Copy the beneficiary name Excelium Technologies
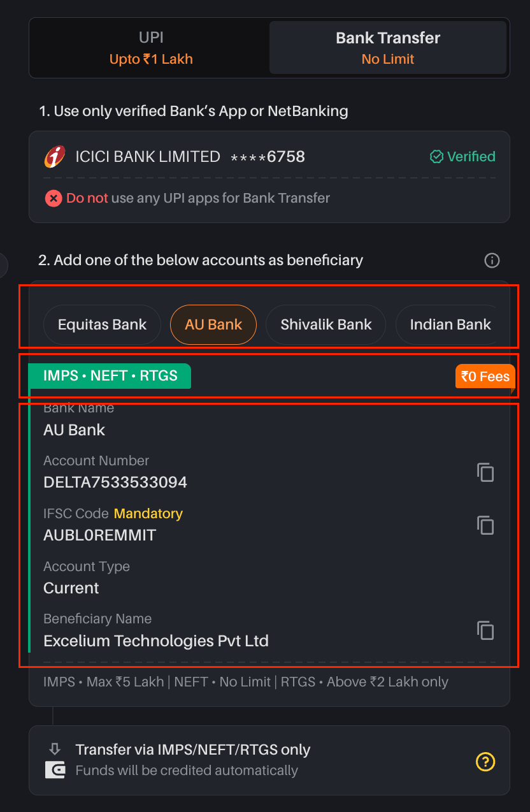This screenshot has width=530, height=812. [485, 630]
